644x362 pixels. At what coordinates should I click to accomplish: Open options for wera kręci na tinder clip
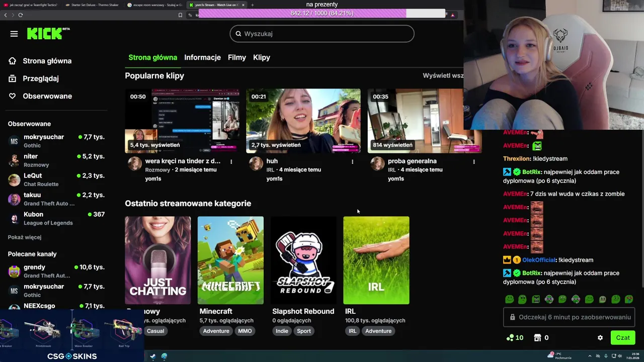(231, 162)
